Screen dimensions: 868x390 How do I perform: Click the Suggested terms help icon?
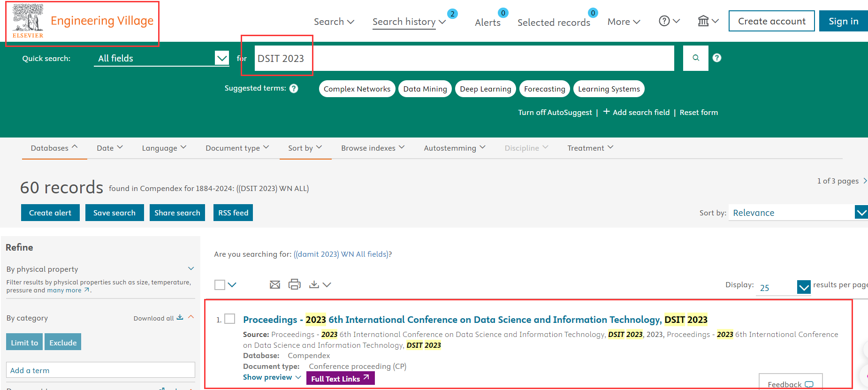294,89
